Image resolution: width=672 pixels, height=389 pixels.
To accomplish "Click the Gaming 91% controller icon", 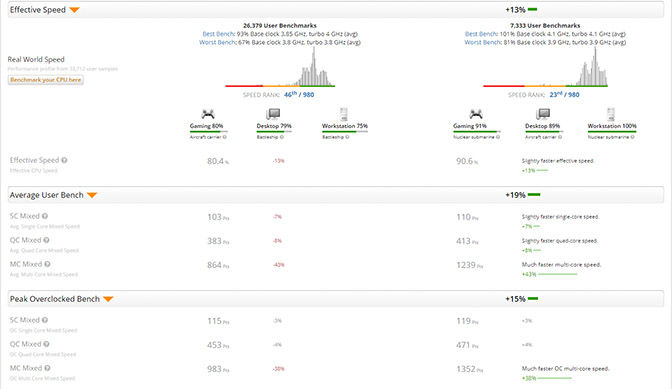I will (476, 114).
